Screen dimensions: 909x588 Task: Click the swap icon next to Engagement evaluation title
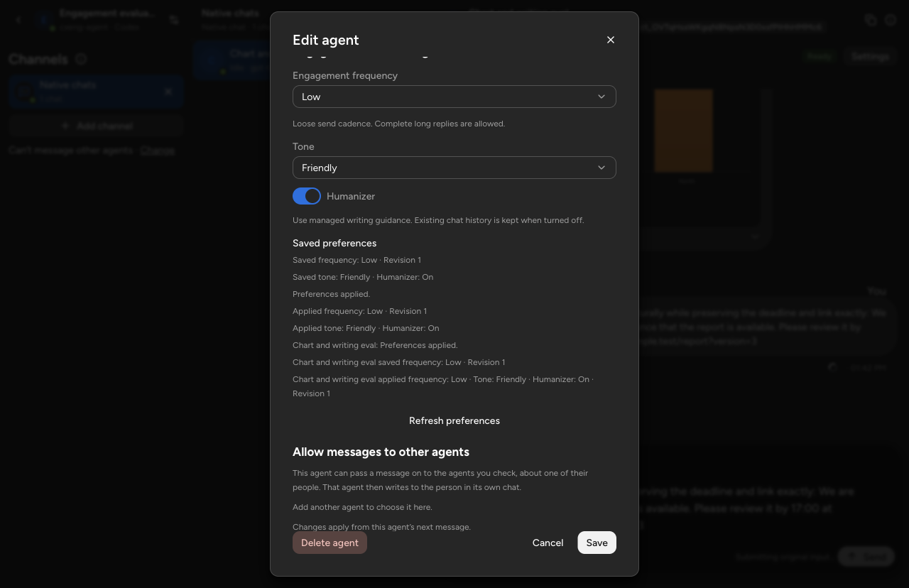coord(174,20)
